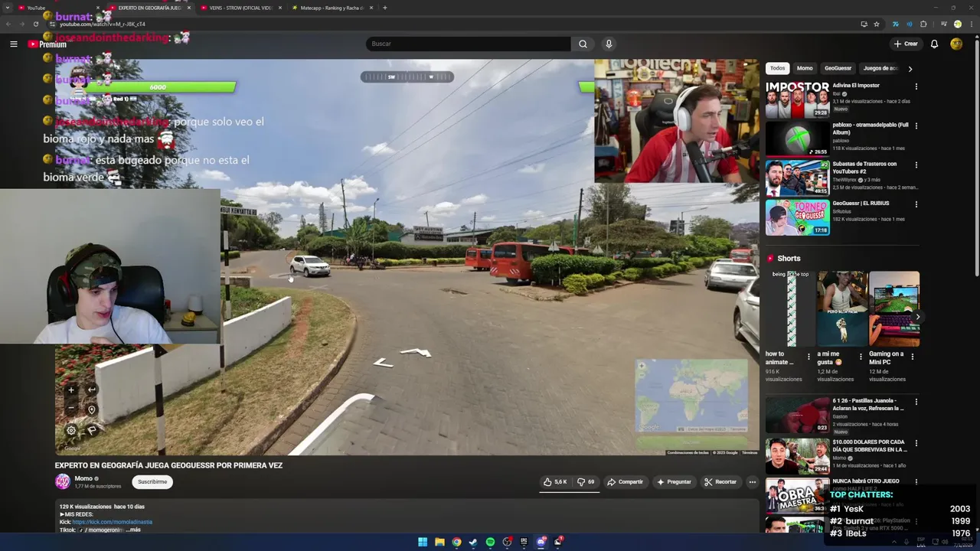The width and height of the screenshot is (980, 551).
Task: Open options for Adivina El Impostor video
Action: 916,86
